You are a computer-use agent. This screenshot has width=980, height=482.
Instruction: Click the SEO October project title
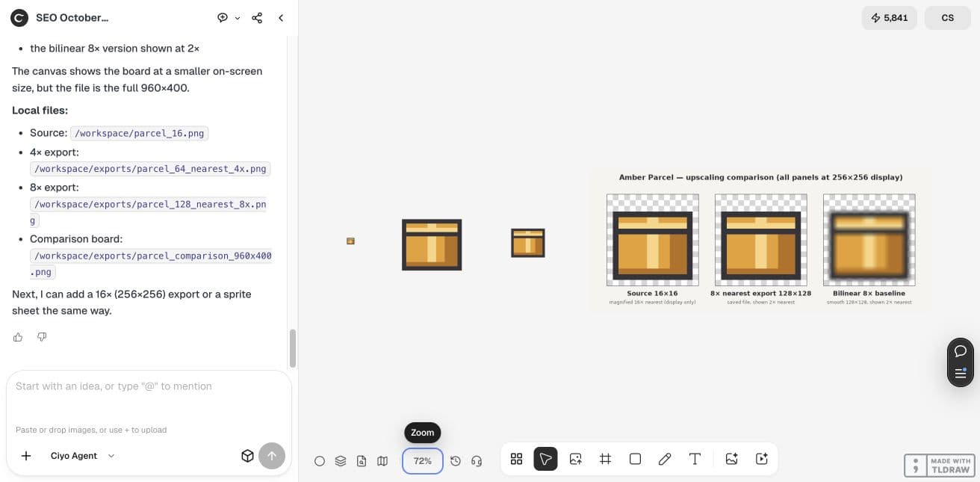tap(72, 18)
